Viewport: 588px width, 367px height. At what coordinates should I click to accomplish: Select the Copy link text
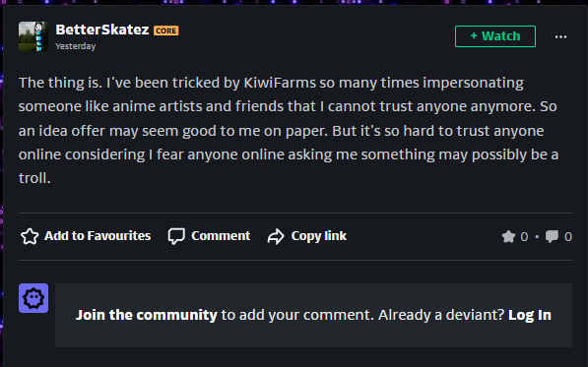point(319,236)
